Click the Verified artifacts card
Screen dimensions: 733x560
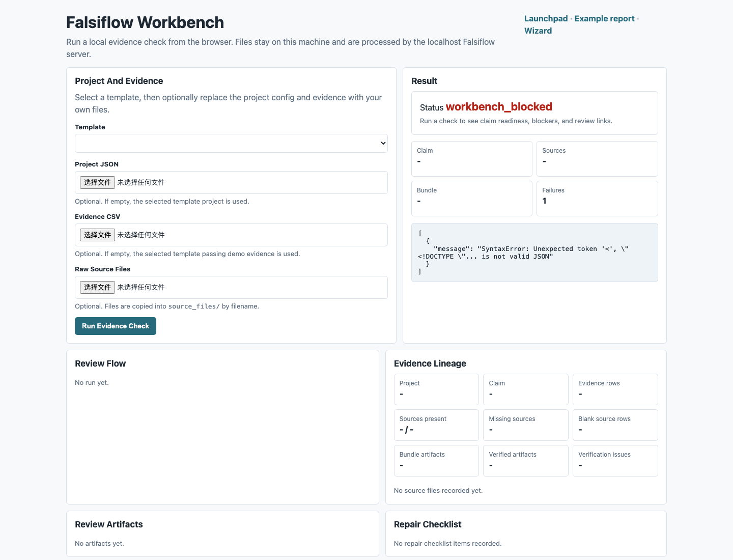coord(526,461)
